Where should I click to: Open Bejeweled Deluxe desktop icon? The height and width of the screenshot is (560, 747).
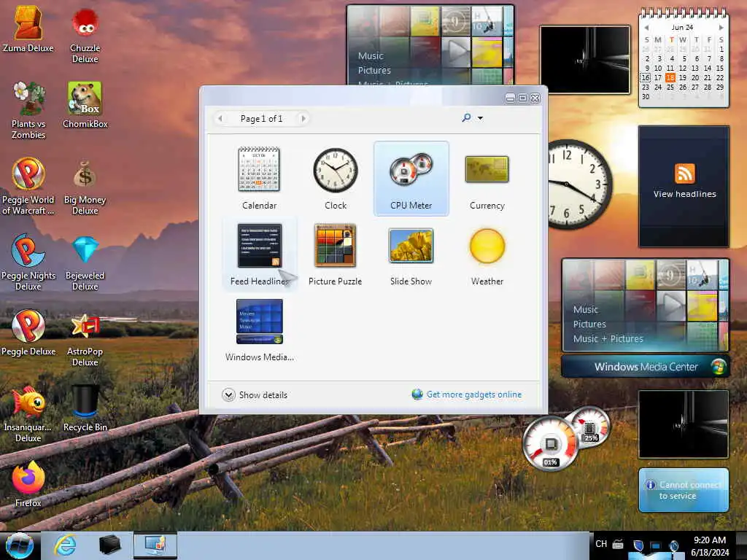[85, 262]
